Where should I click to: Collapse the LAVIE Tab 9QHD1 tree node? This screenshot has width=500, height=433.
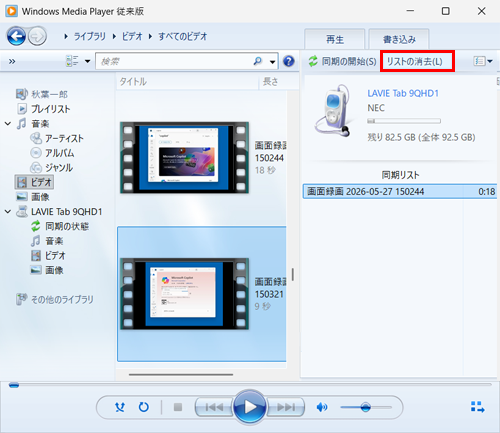[8, 212]
